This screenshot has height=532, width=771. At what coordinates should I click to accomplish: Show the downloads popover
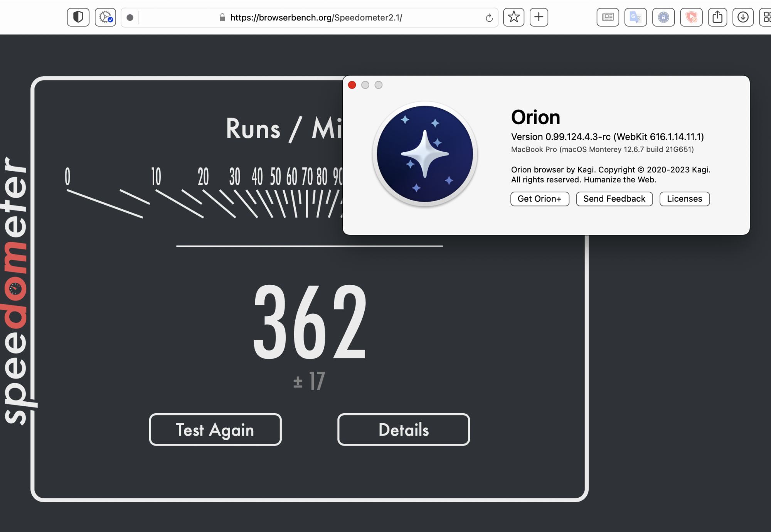pos(742,17)
